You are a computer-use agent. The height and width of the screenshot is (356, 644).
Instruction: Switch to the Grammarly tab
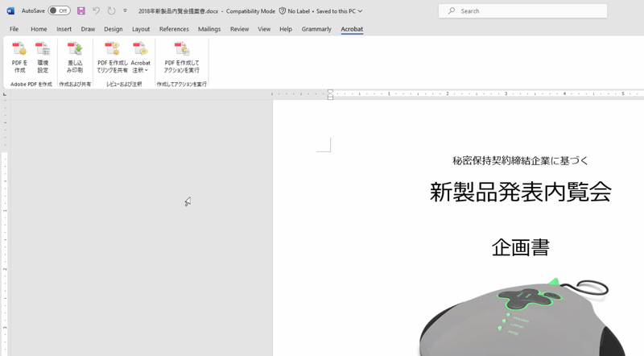pos(316,29)
